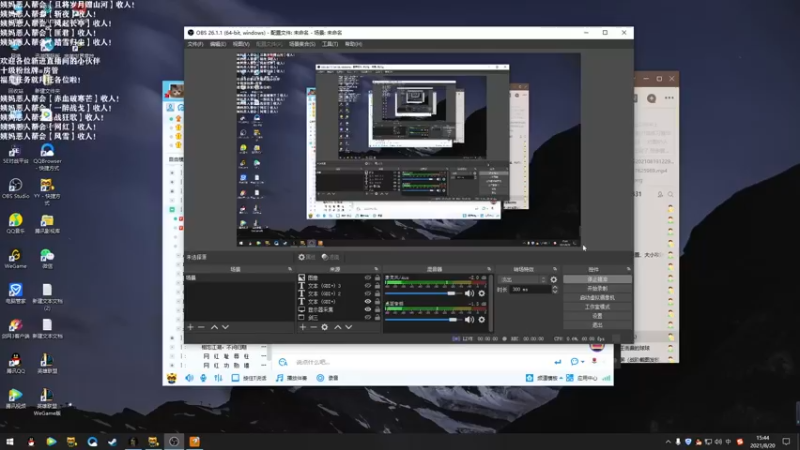Add a new source with plus icon
800x450 pixels.
303,327
